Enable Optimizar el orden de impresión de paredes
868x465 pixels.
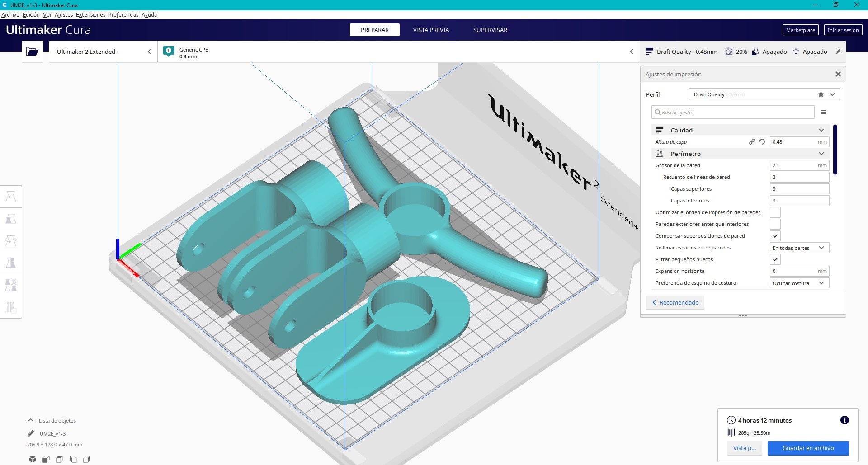click(x=775, y=212)
